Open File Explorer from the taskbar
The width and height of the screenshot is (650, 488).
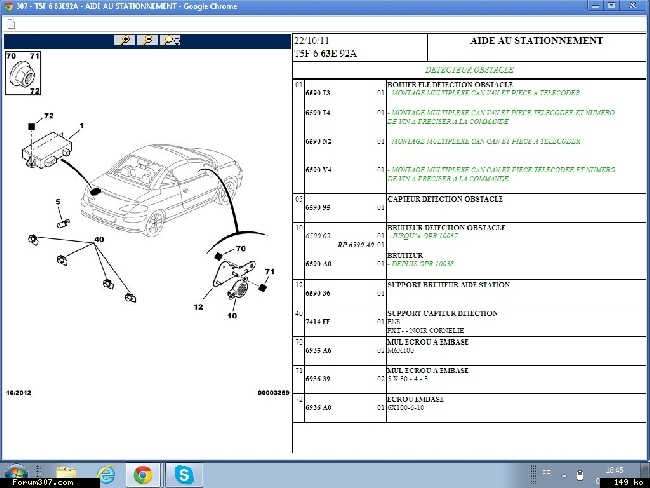pos(66,474)
